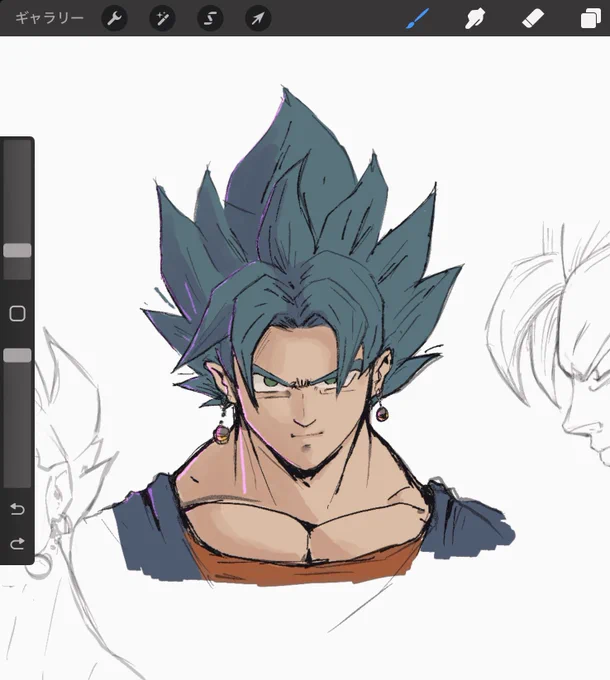Image resolution: width=610 pixels, height=680 pixels.
Task: Click the brush opacity slider handle
Action: [x=17, y=355]
